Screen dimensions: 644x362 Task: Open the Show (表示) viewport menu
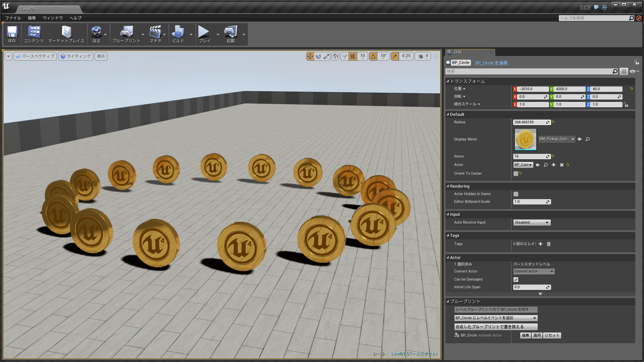[x=101, y=56]
